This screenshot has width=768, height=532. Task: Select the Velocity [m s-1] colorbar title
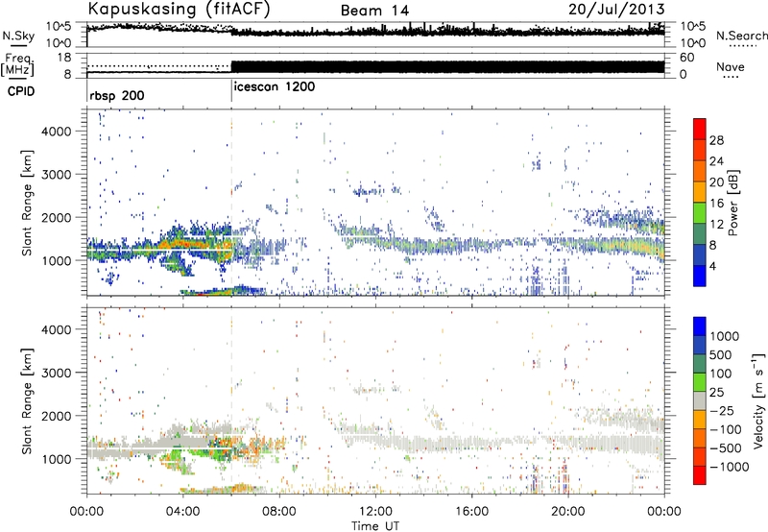(x=759, y=400)
